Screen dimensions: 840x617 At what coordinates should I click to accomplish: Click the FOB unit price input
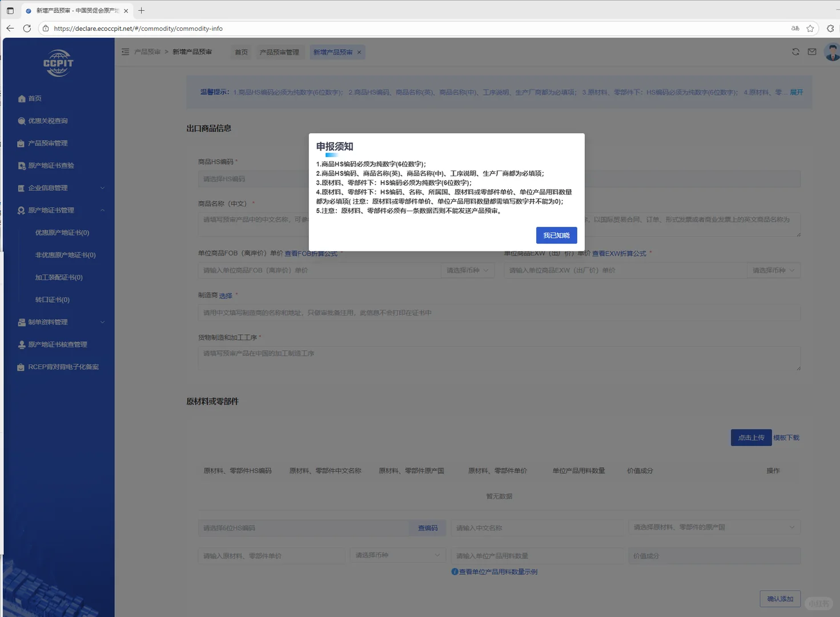point(320,270)
